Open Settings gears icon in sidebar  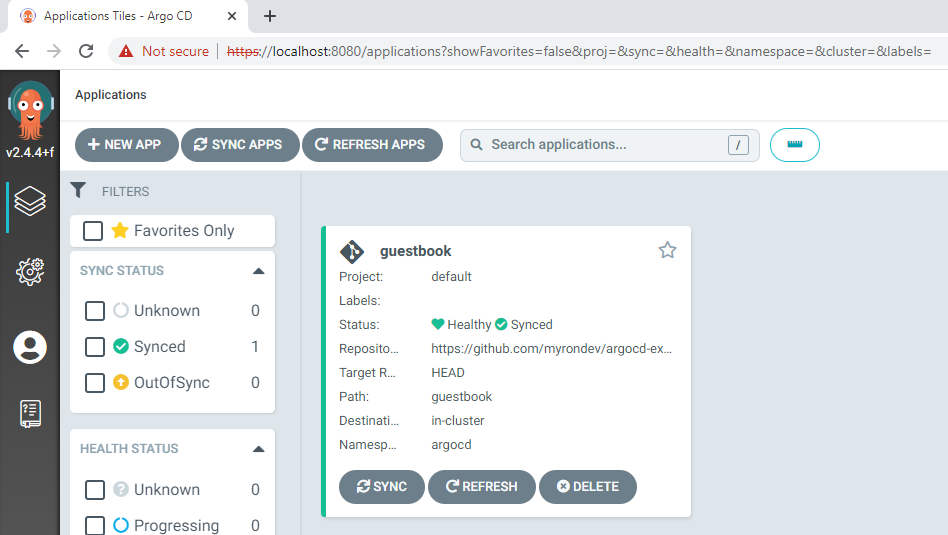point(30,271)
